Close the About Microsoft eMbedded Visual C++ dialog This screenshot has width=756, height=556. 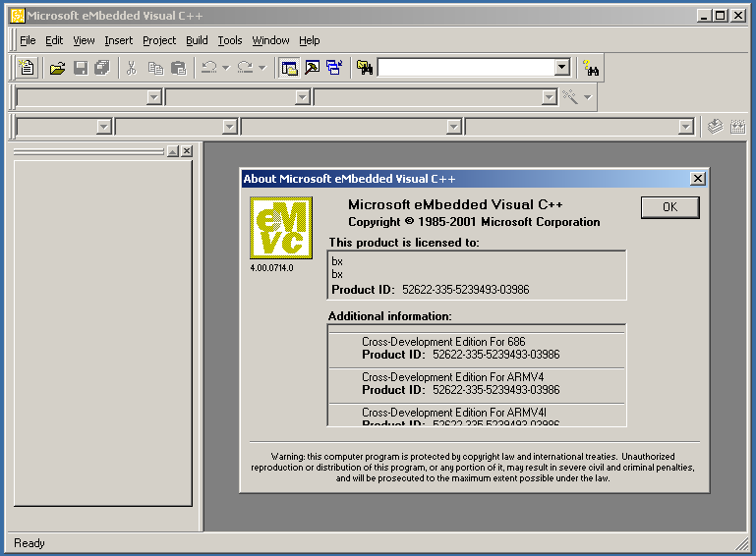697,179
